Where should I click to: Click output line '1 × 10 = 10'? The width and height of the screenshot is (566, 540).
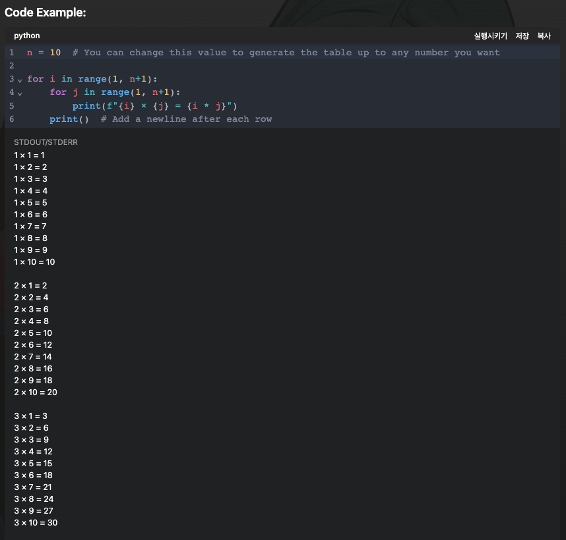34,262
